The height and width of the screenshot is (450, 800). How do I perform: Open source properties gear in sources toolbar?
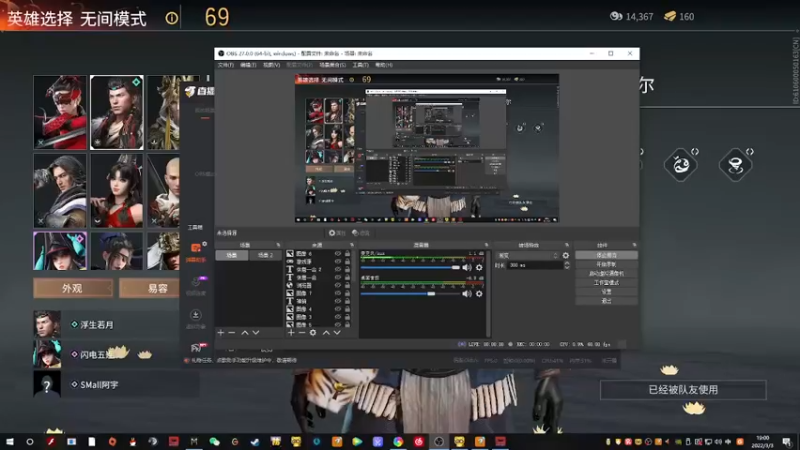click(x=313, y=333)
